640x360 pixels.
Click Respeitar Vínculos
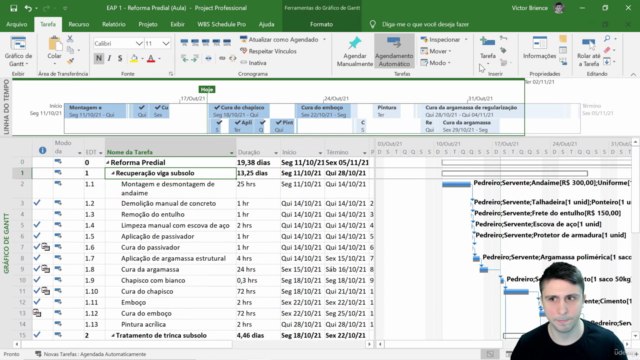tap(268, 51)
